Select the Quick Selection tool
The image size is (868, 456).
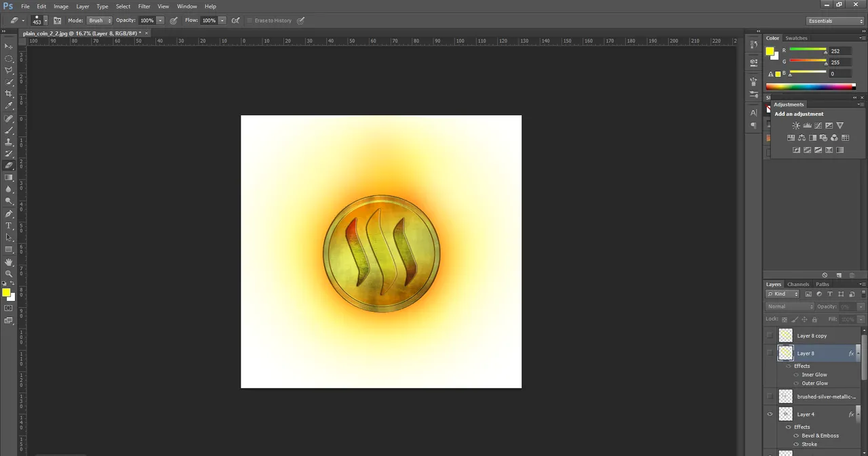(9, 82)
